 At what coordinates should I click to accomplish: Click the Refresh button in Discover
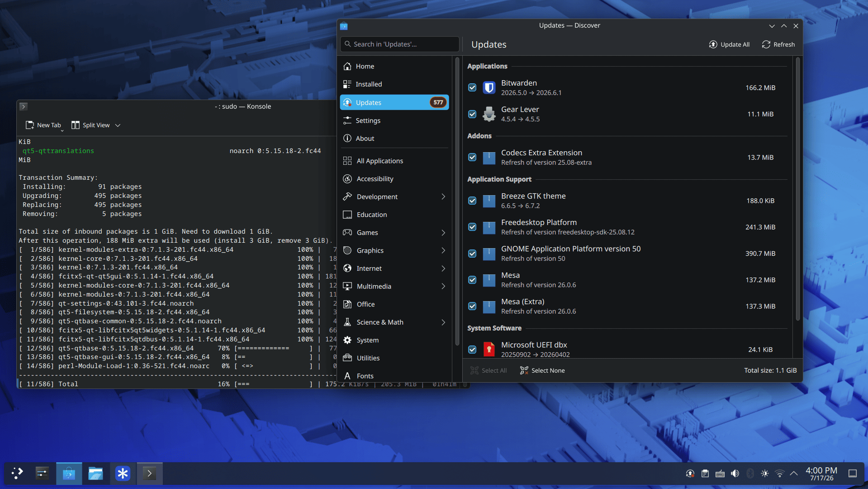point(778,44)
